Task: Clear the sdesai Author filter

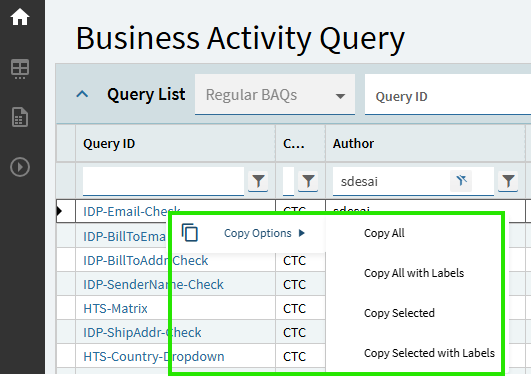Action: click(461, 181)
